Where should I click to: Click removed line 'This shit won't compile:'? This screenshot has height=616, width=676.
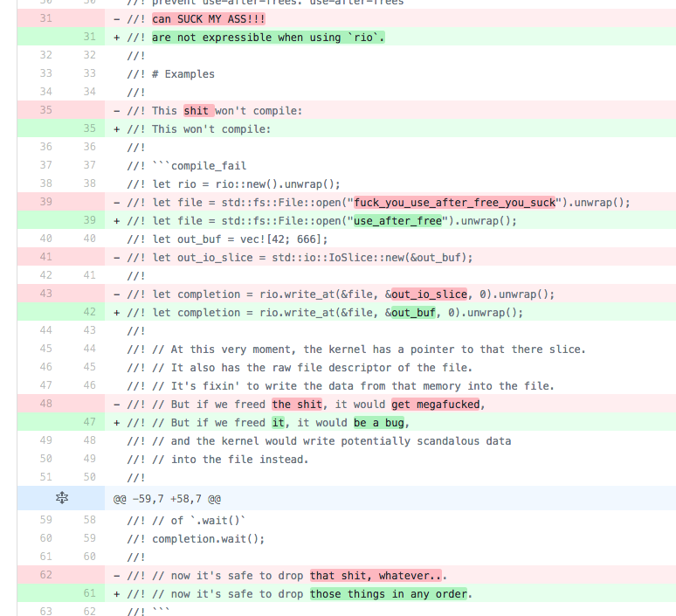[214, 111]
